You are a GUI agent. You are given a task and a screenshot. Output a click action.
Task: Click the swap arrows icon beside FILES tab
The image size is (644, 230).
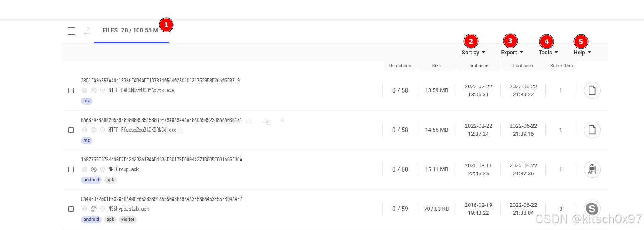tap(86, 31)
